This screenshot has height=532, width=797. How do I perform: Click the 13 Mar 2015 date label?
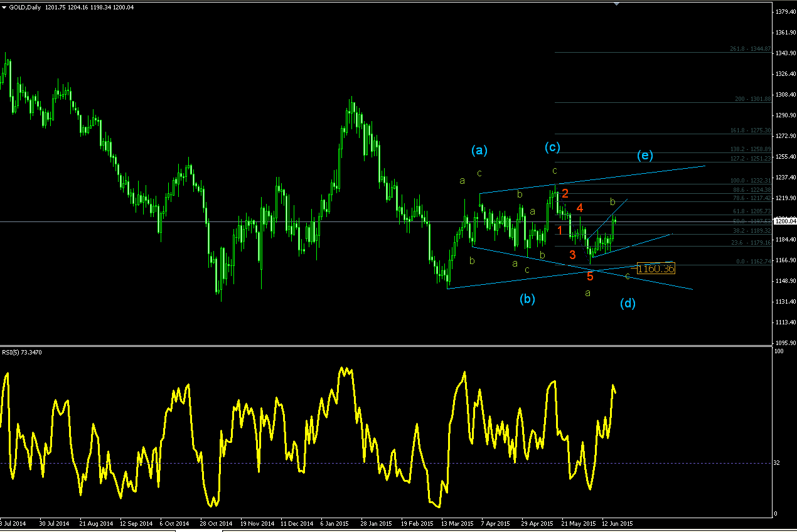click(x=456, y=523)
